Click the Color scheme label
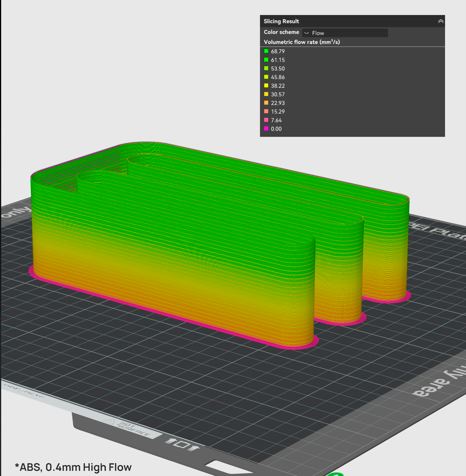 (x=281, y=32)
